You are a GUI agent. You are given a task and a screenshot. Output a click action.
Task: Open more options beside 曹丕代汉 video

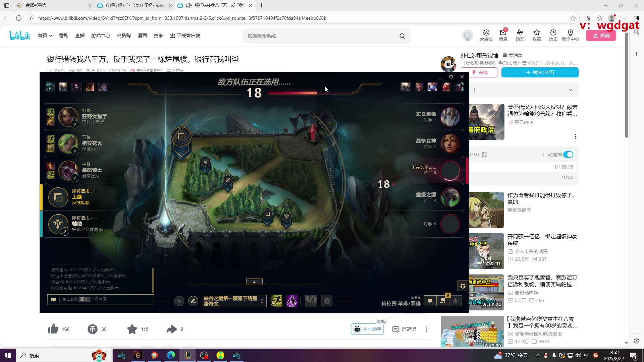pos(575,136)
